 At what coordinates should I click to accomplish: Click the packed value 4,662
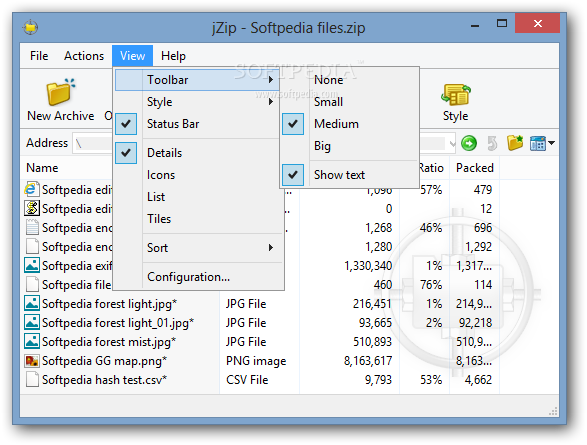[x=478, y=380]
